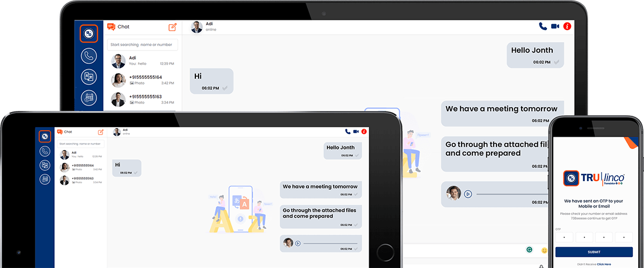Focus the laptop's name or number search field
The image size is (644, 268).
[x=142, y=44]
